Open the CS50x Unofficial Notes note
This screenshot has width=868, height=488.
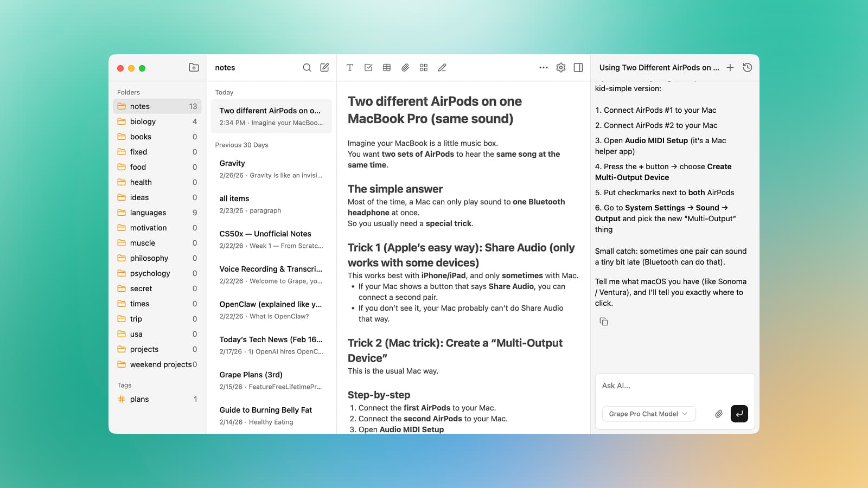pos(271,239)
